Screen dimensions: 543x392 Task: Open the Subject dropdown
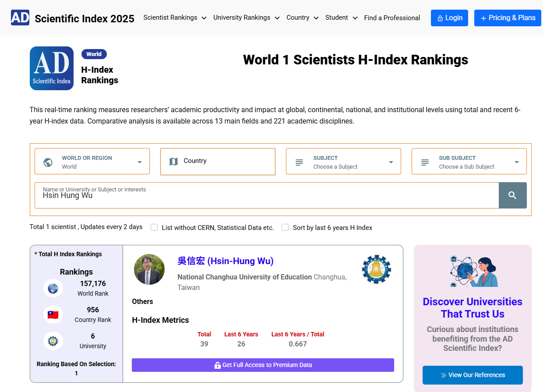pos(343,162)
